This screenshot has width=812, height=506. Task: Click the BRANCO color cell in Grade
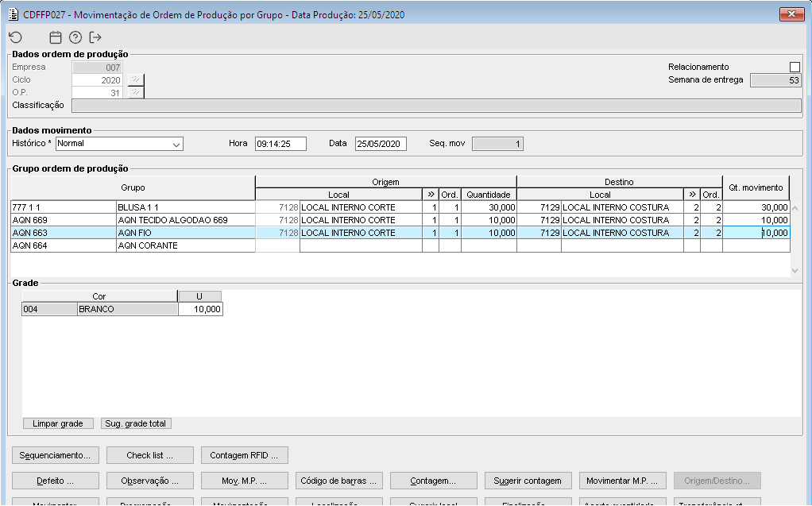click(x=127, y=309)
